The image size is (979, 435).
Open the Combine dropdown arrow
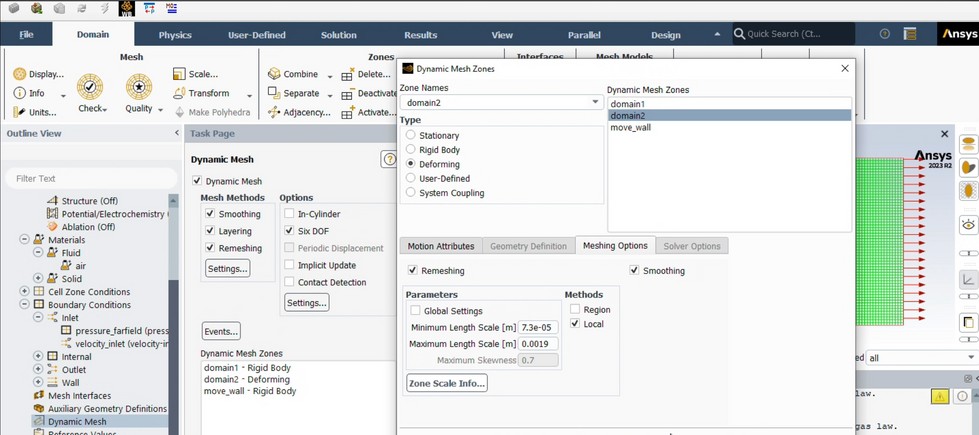click(x=330, y=77)
